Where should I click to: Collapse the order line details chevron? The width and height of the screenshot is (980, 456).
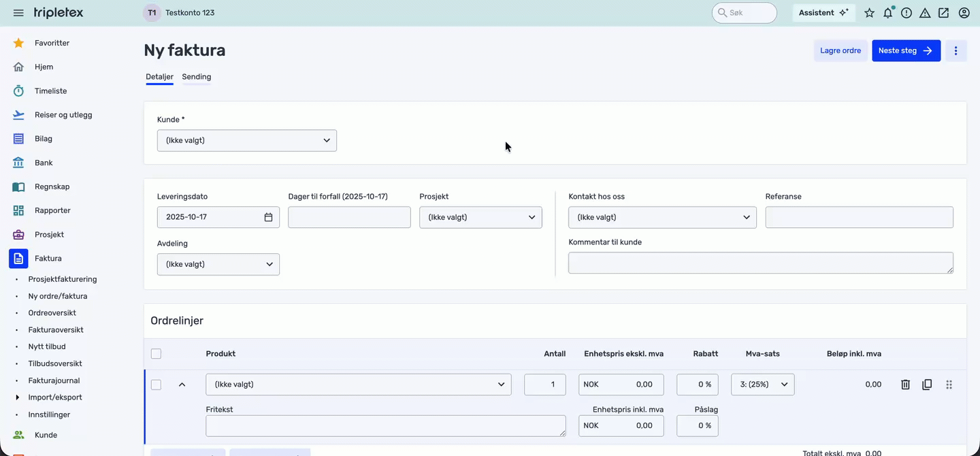click(182, 385)
